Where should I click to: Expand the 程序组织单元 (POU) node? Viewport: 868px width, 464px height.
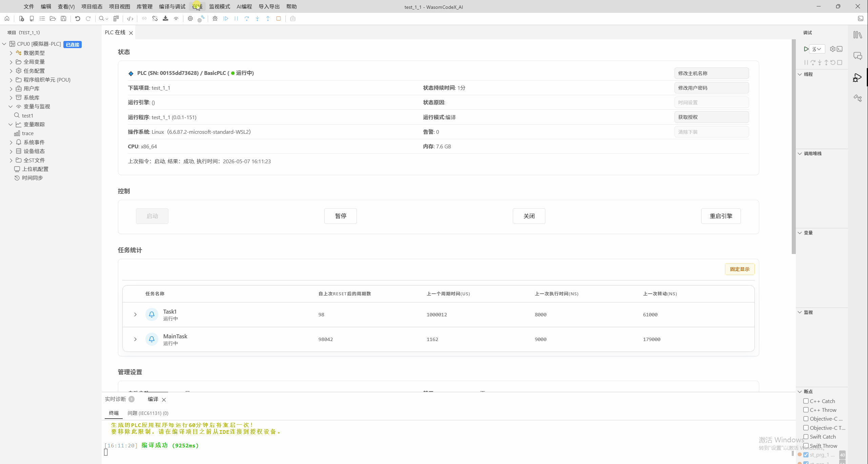click(x=11, y=80)
